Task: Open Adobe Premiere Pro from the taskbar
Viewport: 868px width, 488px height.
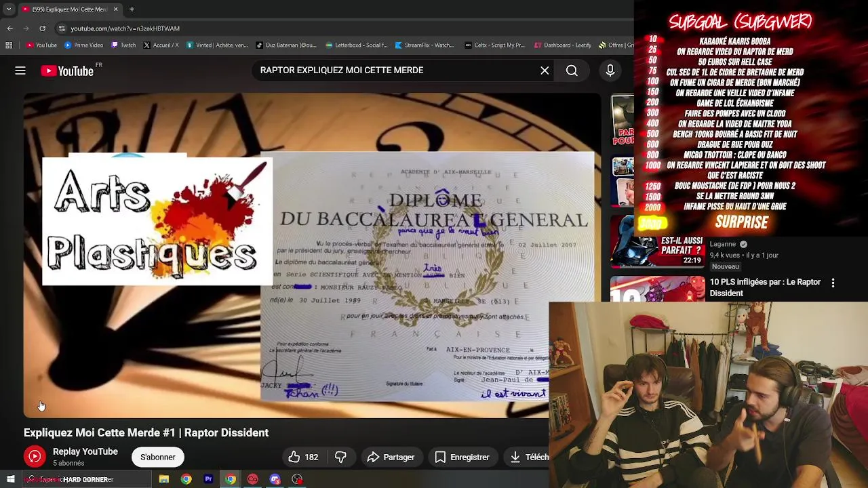Action: (x=208, y=479)
